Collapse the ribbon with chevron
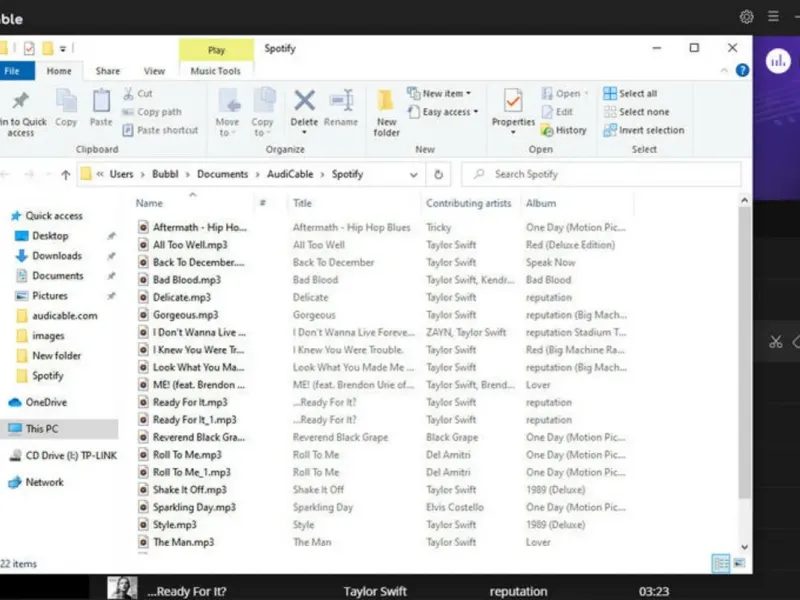 click(724, 71)
